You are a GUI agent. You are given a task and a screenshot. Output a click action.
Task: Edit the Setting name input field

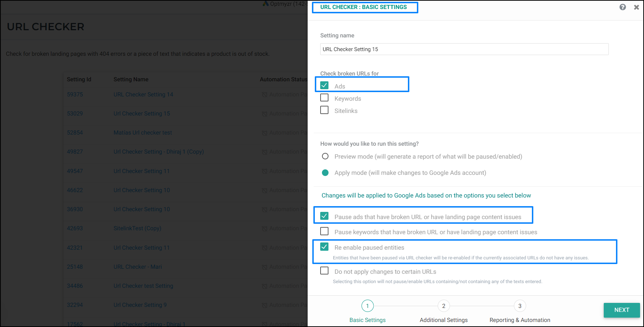[464, 49]
